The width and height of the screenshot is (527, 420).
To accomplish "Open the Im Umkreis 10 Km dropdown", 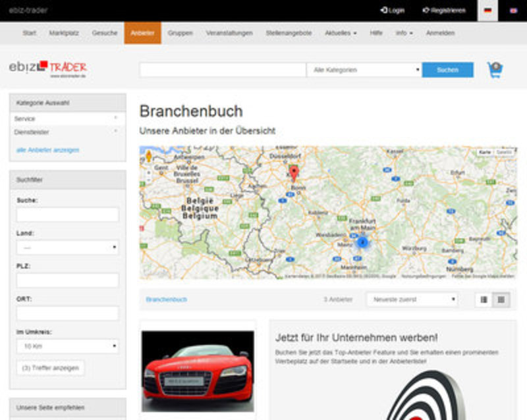I will [68, 346].
